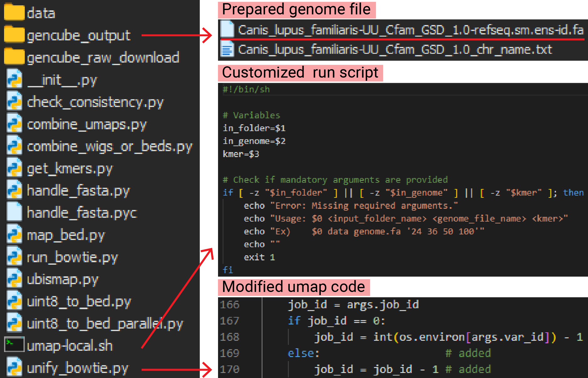Select the umap-local.sh file name
The width and height of the screenshot is (588, 378).
(70, 346)
